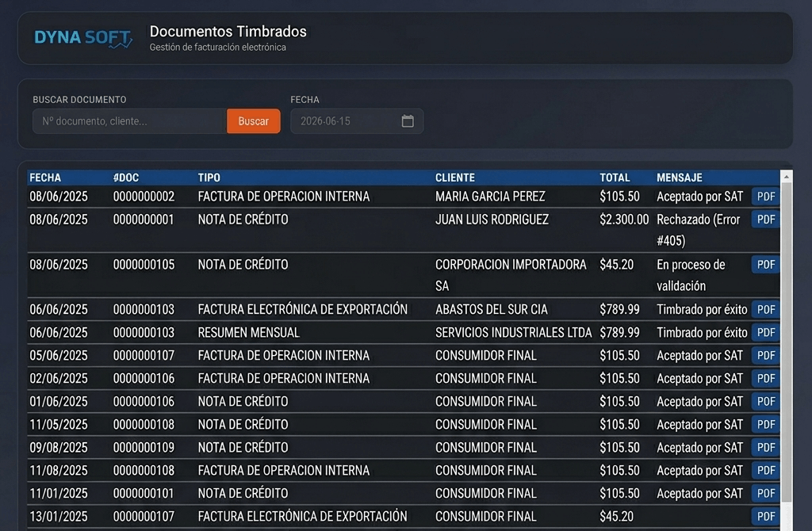This screenshot has width=812, height=531.
Task: Select document number 0000000109
Action: click(144, 448)
